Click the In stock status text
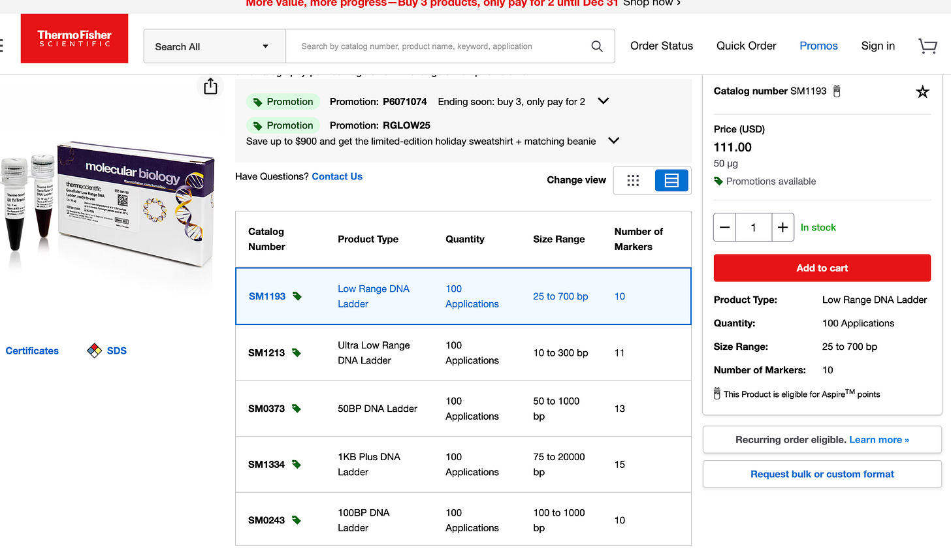This screenshot has width=951, height=560. 818,227
